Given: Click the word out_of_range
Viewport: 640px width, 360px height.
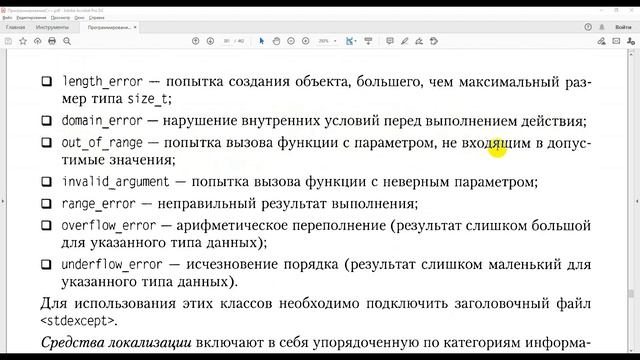Looking at the screenshot, I should pyautogui.click(x=102, y=143).
